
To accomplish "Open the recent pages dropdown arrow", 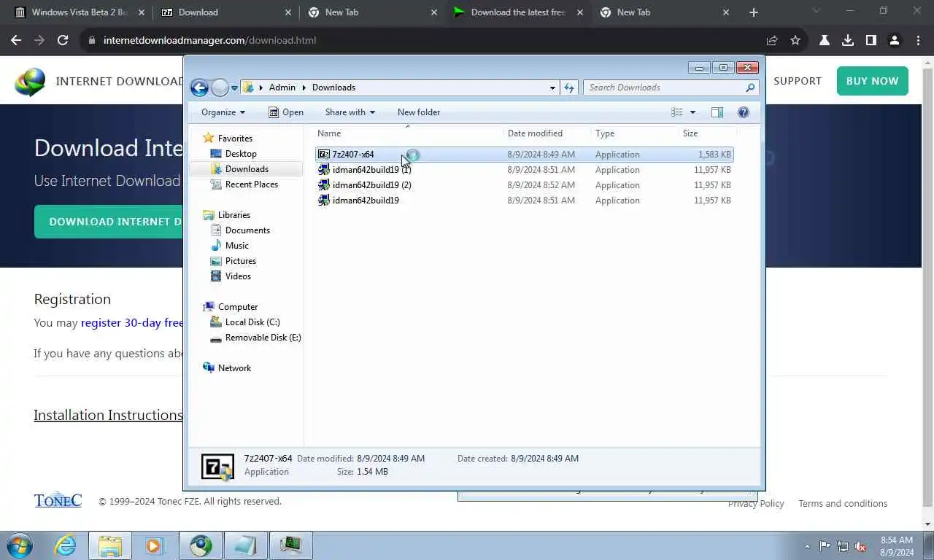I will 234,87.
